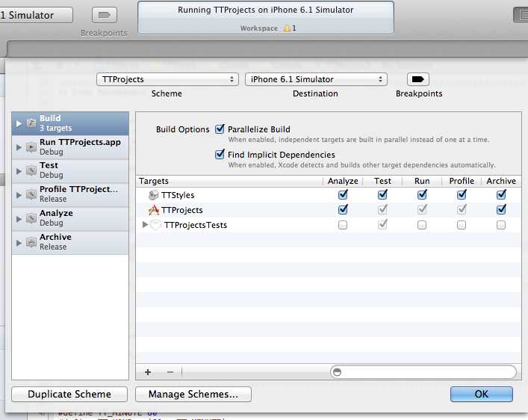Select the Archive Release action
This screenshot has width=528, height=420.
tap(70, 242)
